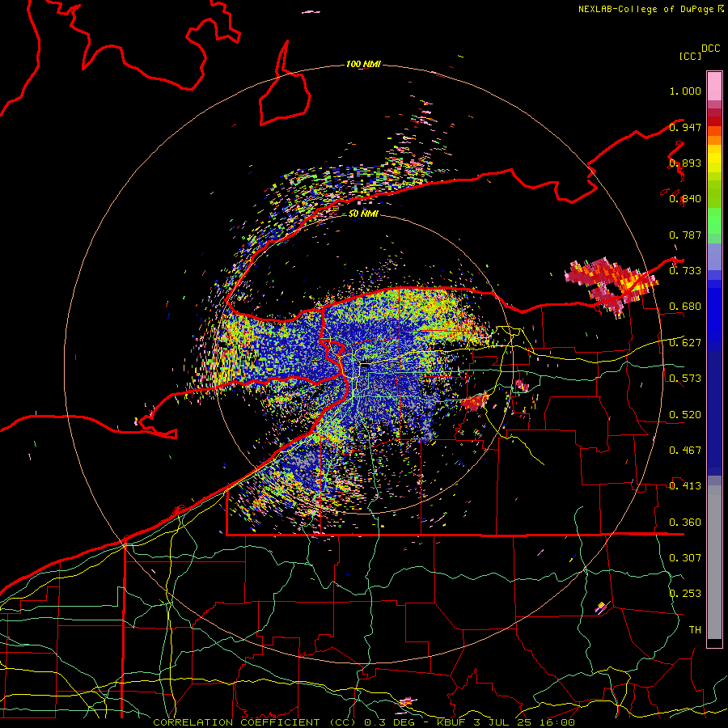The image size is (728, 728).
Task: Click the 0.680 scale value
Action: pyautogui.click(x=685, y=307)
